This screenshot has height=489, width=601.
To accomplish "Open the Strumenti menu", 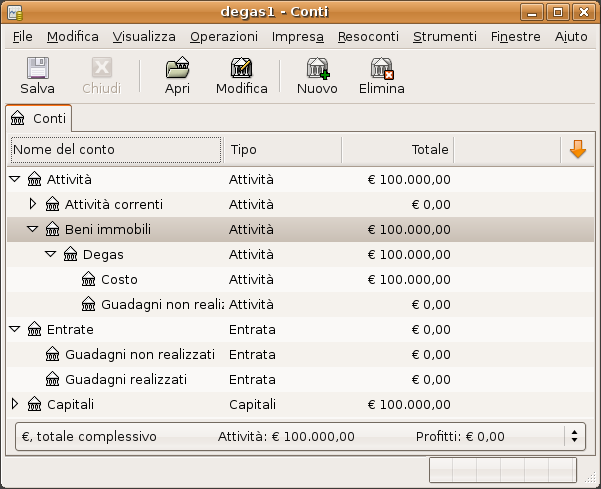I will coord(445,36).
